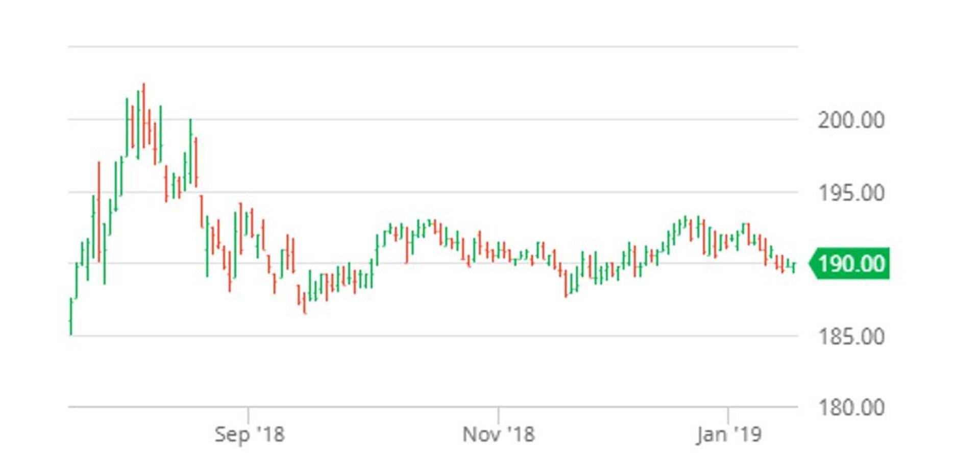
Task: Click the Sep '18 date label
Action: point(249,434)
